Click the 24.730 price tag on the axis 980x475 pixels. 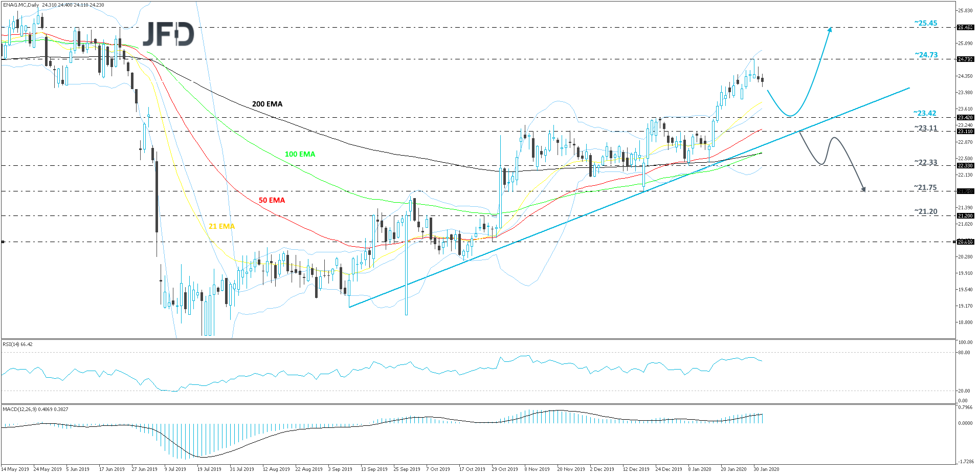coord(966,59)
